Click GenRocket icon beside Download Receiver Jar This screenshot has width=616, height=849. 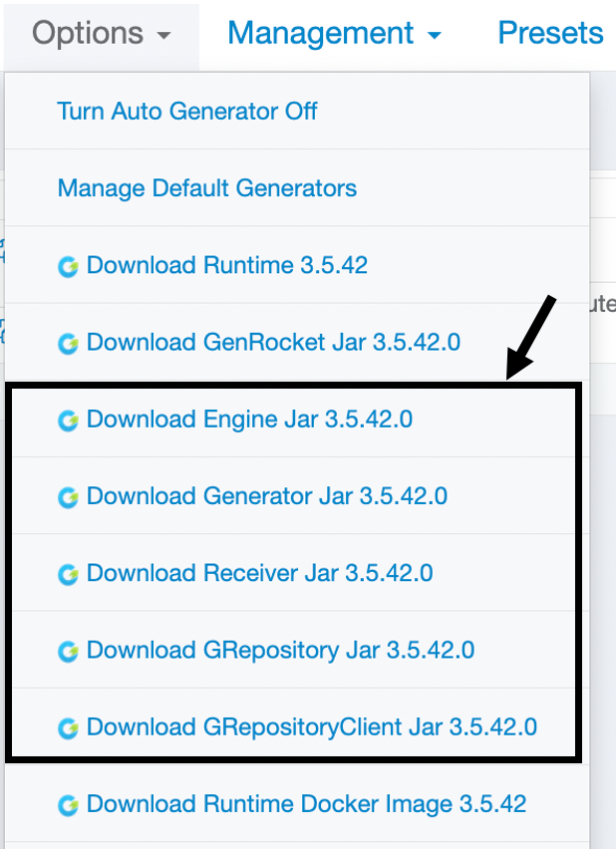point(68,575)
